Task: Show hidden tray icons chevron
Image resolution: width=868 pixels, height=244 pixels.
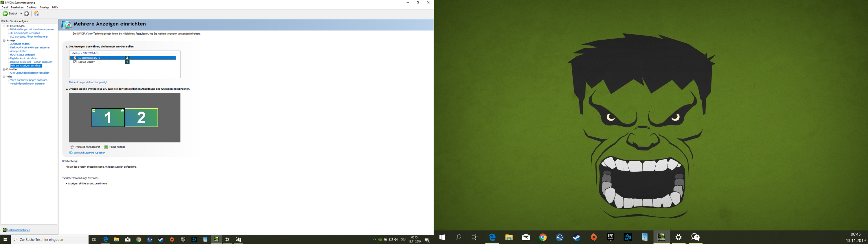Action: pos(374,240)
